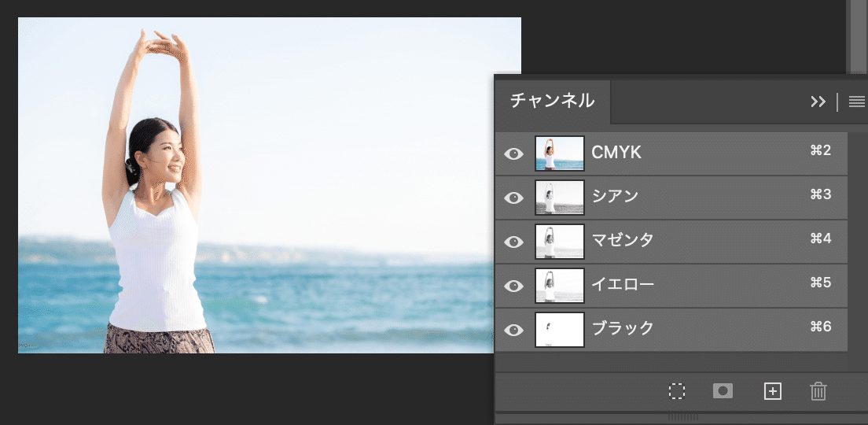Click the ブラック channel thumbnail

click(560, 330)
